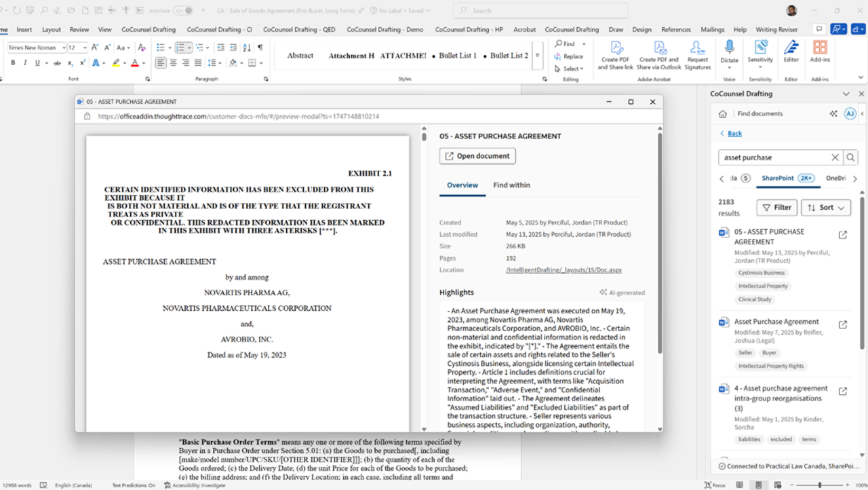The width and height of the screenshot is (868, 490).
Task: Open the Layout ribbon tab
Action: pos(52,30)
